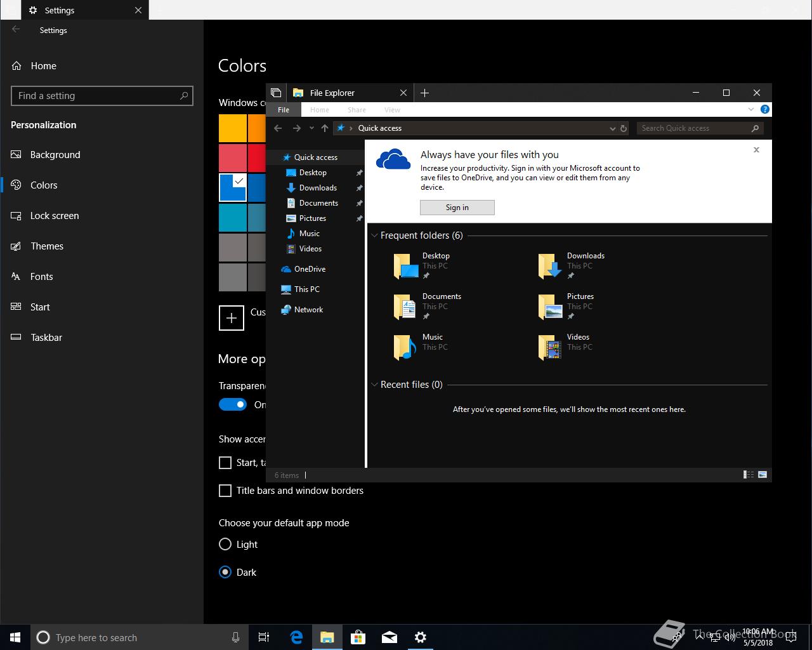Switch to details view in status bar
812x650 pixels.
click(749, 475)
